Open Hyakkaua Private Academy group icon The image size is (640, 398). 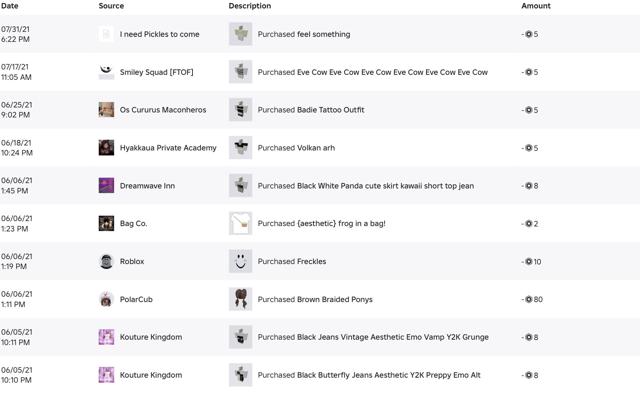click(x=107, y=148)
